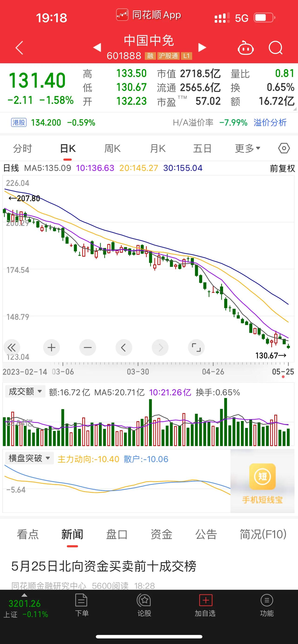Jump to earliest with double-left chevron
Image resolution: width=298 pixels, height=644 pixels.
click(x=11, y=347)
